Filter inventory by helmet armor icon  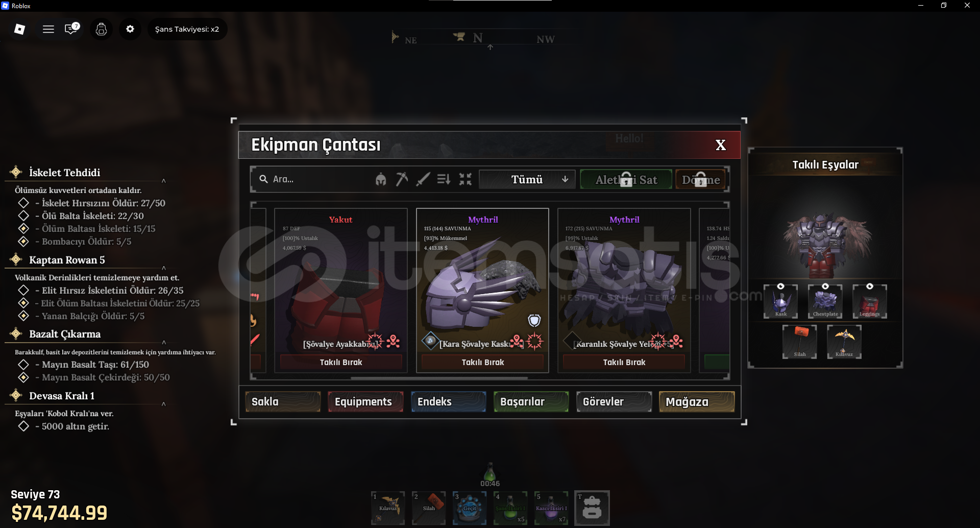coord(381,179)
